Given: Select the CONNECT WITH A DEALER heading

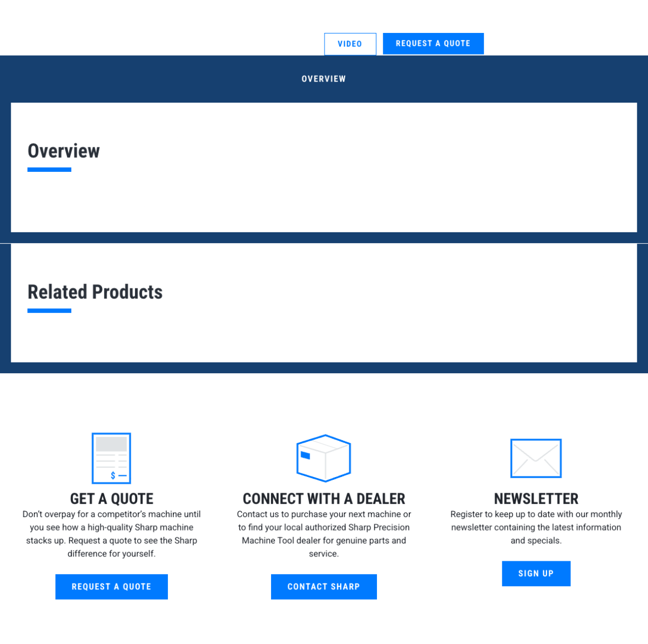Looking at the screenshot, I should coord(324,498).
